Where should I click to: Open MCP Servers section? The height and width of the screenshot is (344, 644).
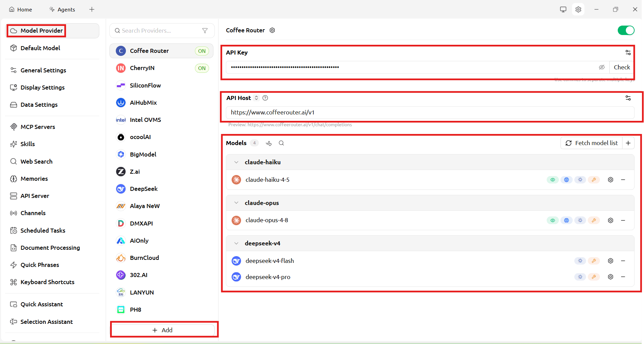pyautogui.click(x=53, y=127)
